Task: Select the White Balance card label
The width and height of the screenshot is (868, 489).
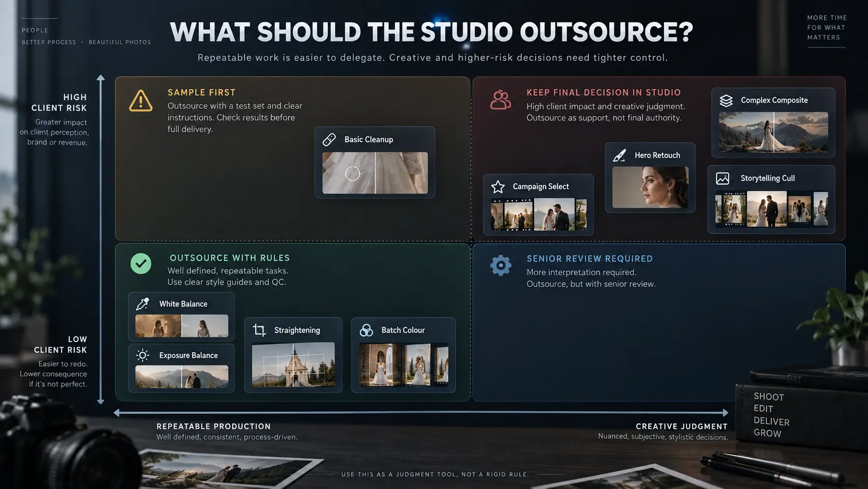Action: 183,304
